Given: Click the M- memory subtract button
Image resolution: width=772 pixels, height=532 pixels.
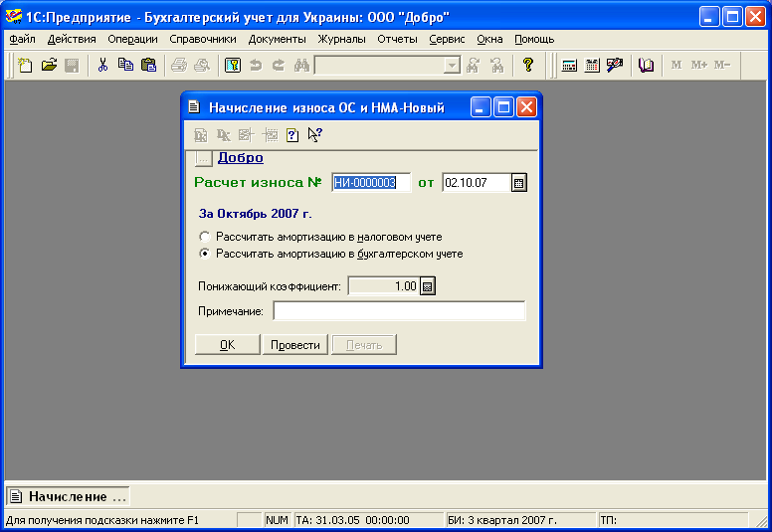Looking at the screenshot, I should click(722, 65).
